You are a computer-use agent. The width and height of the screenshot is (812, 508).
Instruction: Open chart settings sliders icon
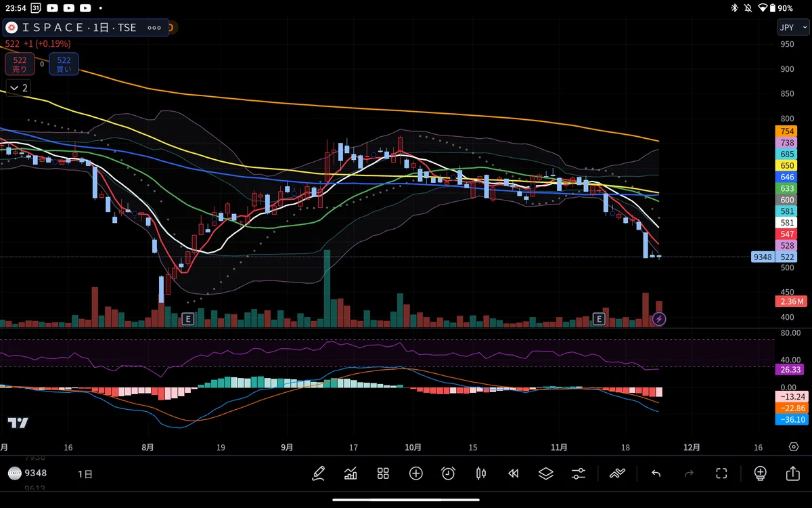coord(579,473)
